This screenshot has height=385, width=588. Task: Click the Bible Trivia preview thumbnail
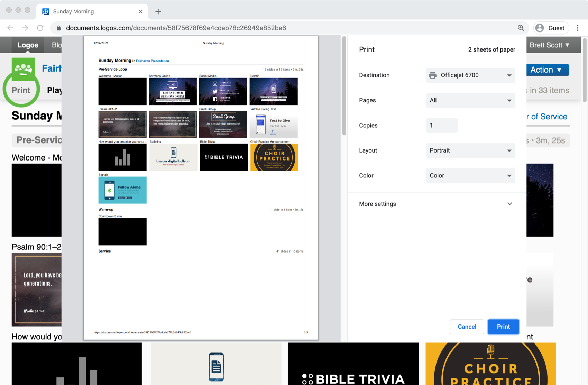tap(224, 157)
